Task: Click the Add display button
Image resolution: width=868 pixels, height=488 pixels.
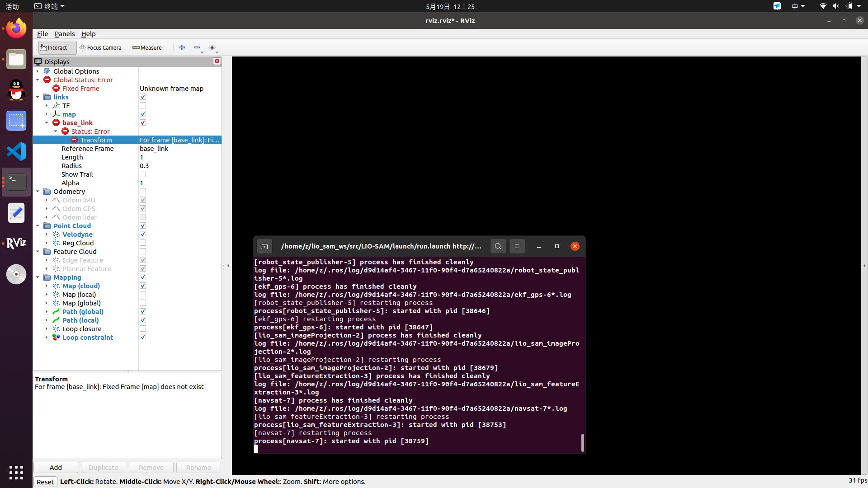Action: click(x=56, y=467)
